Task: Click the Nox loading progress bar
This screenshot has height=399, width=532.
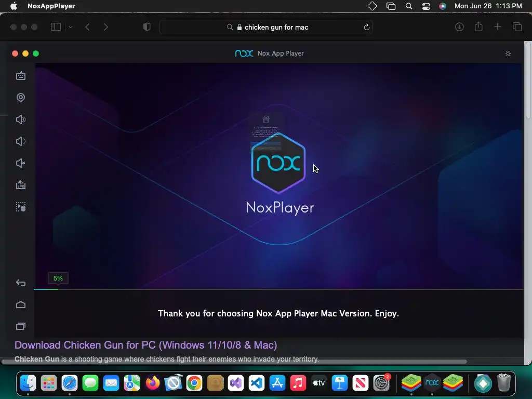Action: tap(278, 289)
